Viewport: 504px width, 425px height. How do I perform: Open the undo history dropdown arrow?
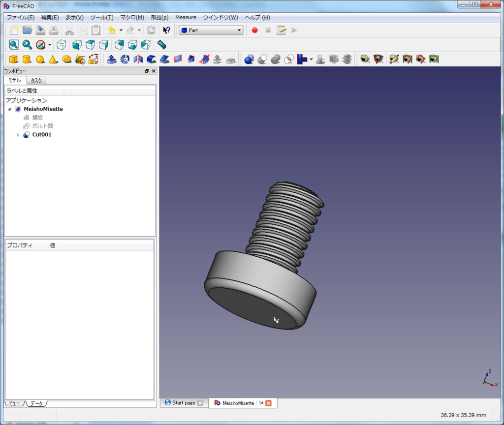click(x=121, y=30)
